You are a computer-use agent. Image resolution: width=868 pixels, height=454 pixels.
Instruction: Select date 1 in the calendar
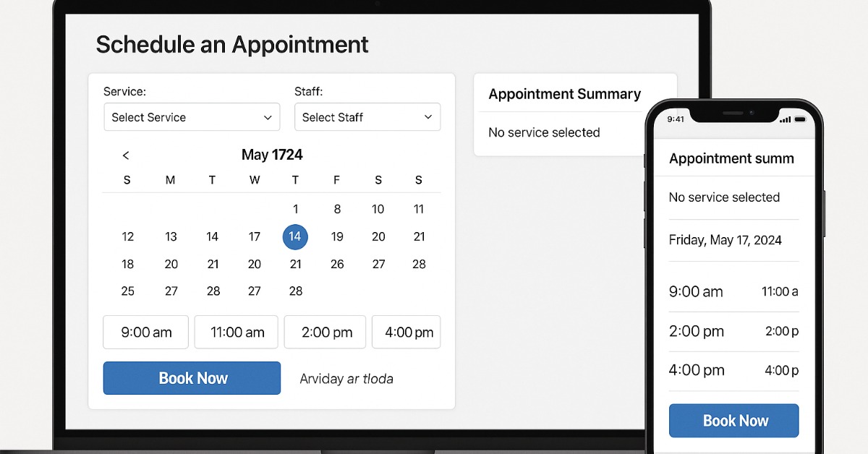(295, 209)
